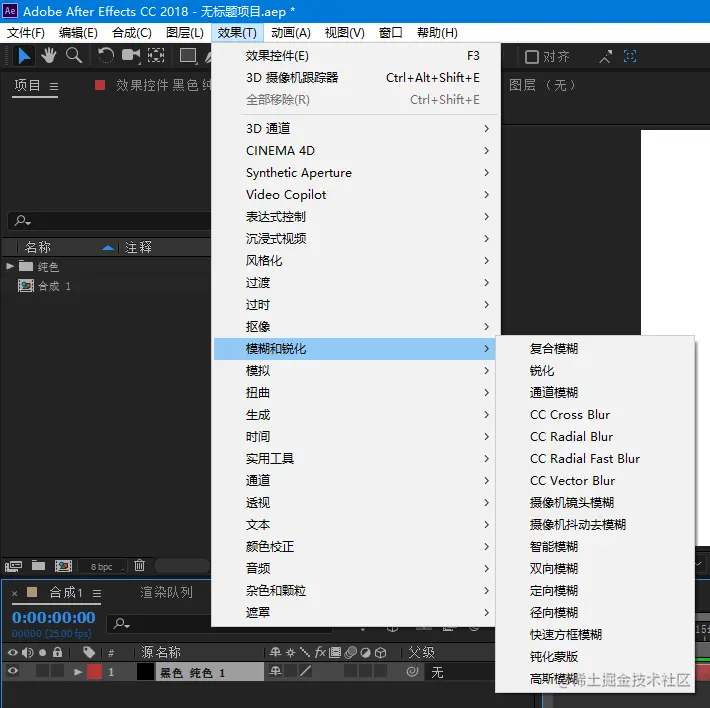710x708 pixels.
Task: Choose 快速方框模糊 effect
Action: 595,635
